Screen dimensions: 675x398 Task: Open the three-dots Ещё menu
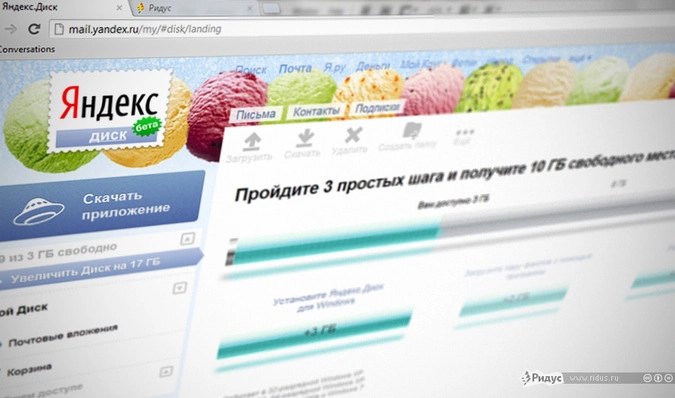(x=464, y=132)
